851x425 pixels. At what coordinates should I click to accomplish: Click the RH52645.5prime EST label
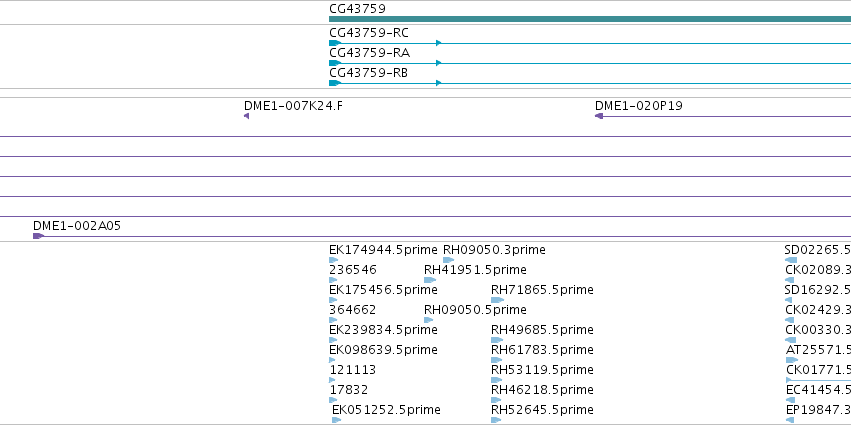542,410
